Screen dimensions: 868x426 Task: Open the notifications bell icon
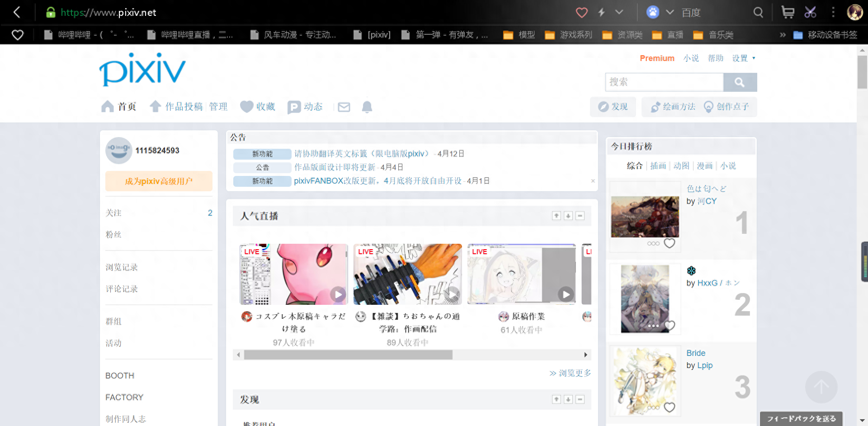coord(367,107)
